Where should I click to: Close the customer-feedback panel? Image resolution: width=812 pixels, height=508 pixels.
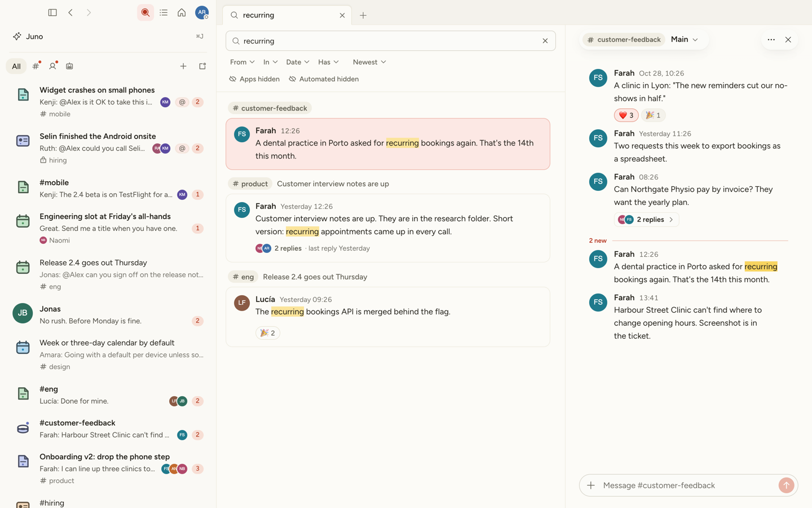click(x=788, y=40)
